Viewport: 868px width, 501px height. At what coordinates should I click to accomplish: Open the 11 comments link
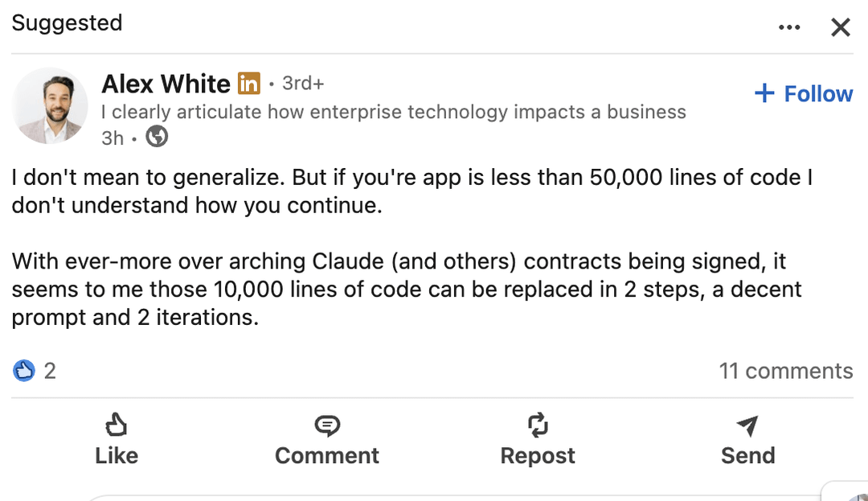(785, 371)
